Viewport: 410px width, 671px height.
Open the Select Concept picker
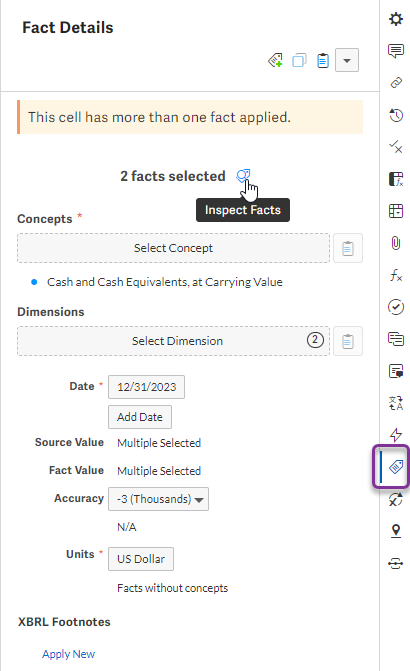[173, 248]
